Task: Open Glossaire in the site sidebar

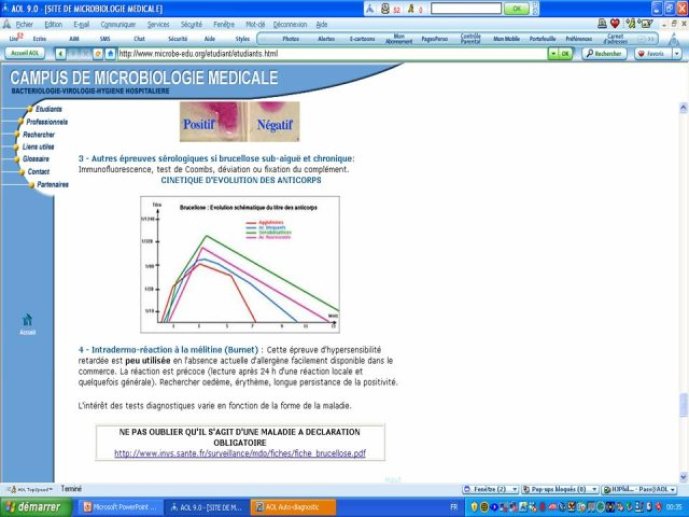Action: click(x=36, y=159)
